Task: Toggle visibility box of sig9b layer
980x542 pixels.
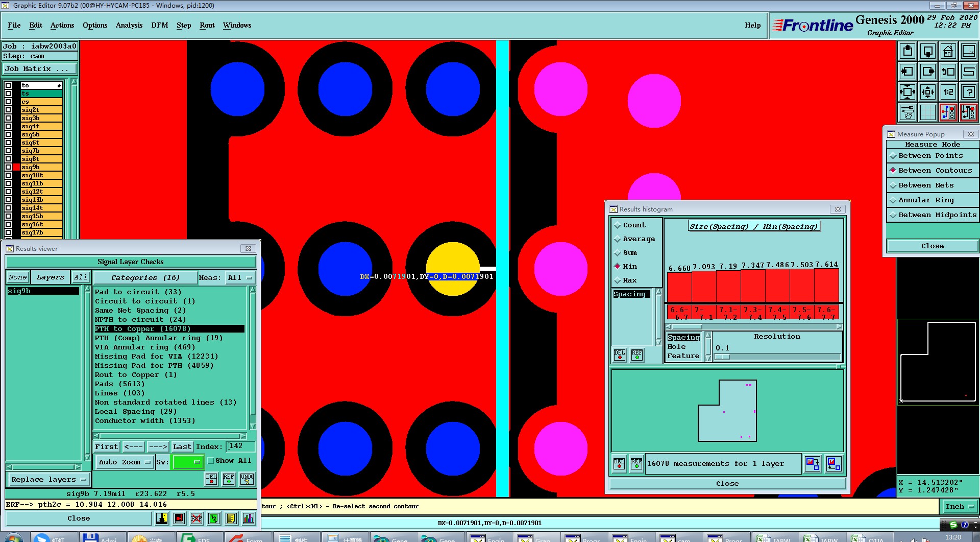Action: (8, 167)
